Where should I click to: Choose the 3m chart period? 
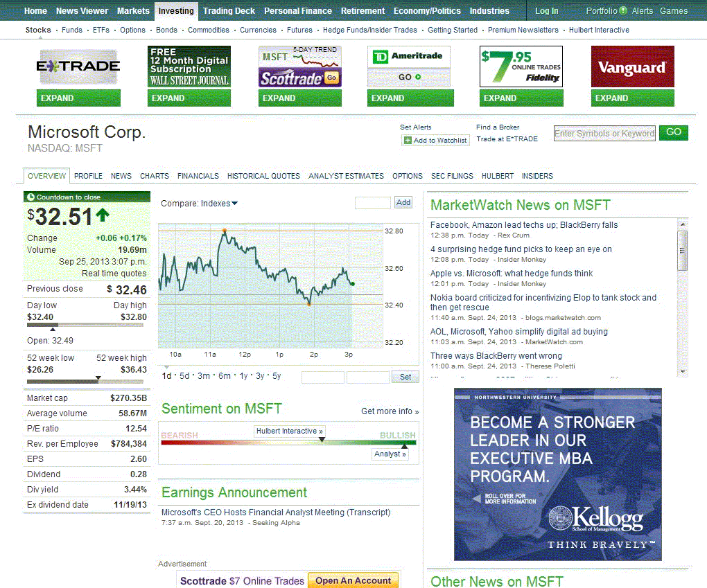pos(204,376)
